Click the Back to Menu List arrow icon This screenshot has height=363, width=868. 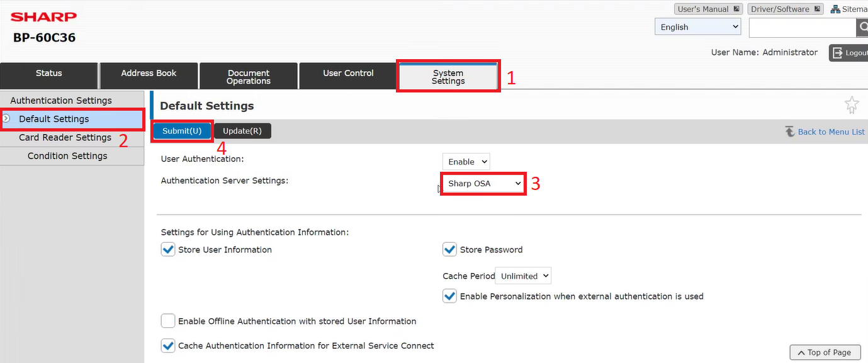pyautogui.click(x=791, y=131)
